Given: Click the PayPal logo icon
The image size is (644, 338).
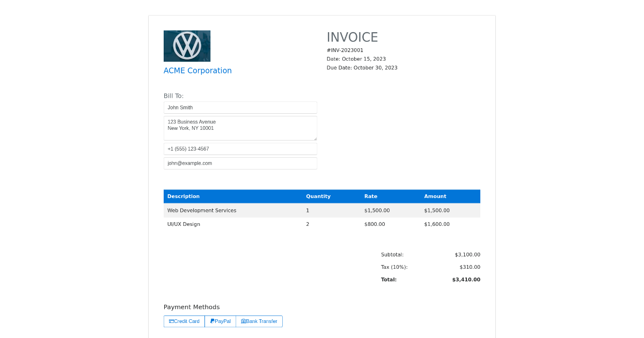Looking at the screenshot, I should tap(211, 321).
